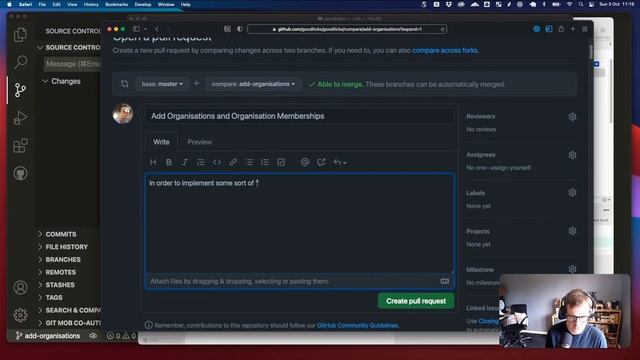This screenshot has height=360, width=640.
Task: Open the Reviewers settings gear
Action: tap(572, 117)
